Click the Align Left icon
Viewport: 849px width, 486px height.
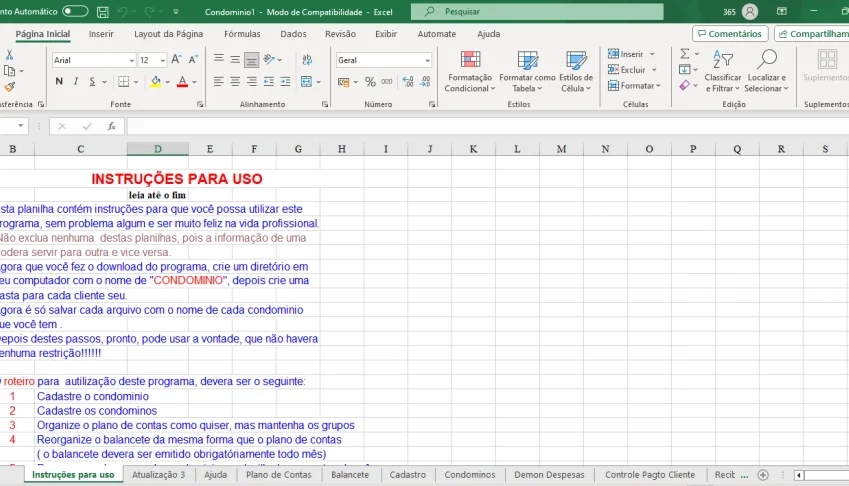pos(219,82)
